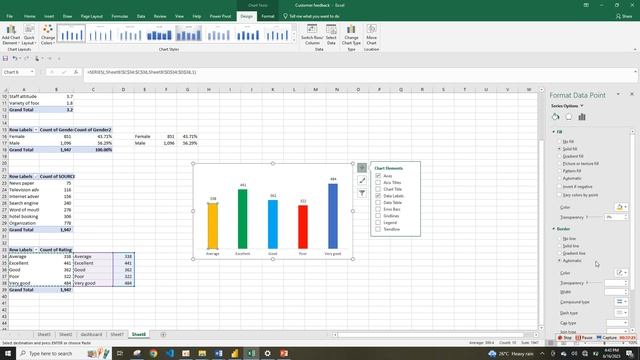
Task: Enable the Trendline checkbox
Action: point(378,229)
